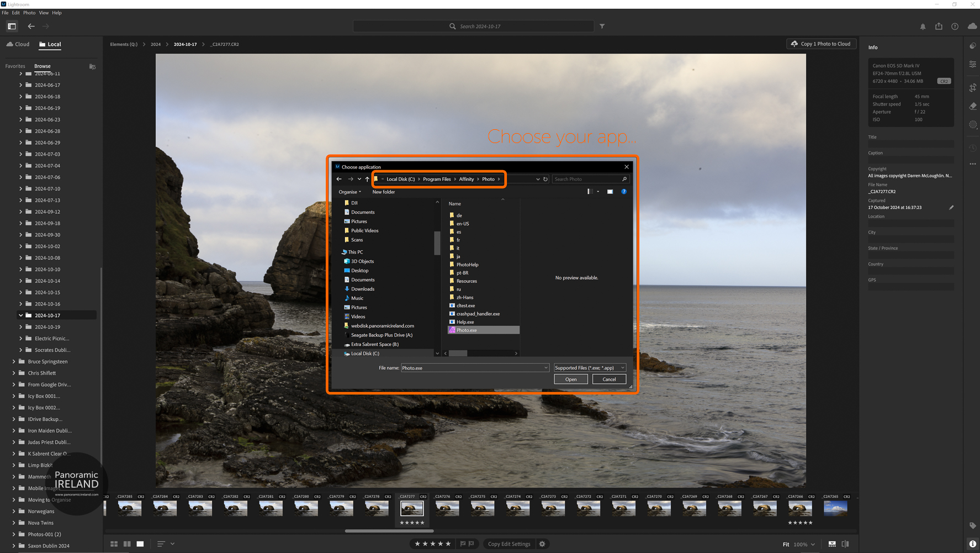Flag the photo as picked
980x553 pixels.
[x=463, y=544]
